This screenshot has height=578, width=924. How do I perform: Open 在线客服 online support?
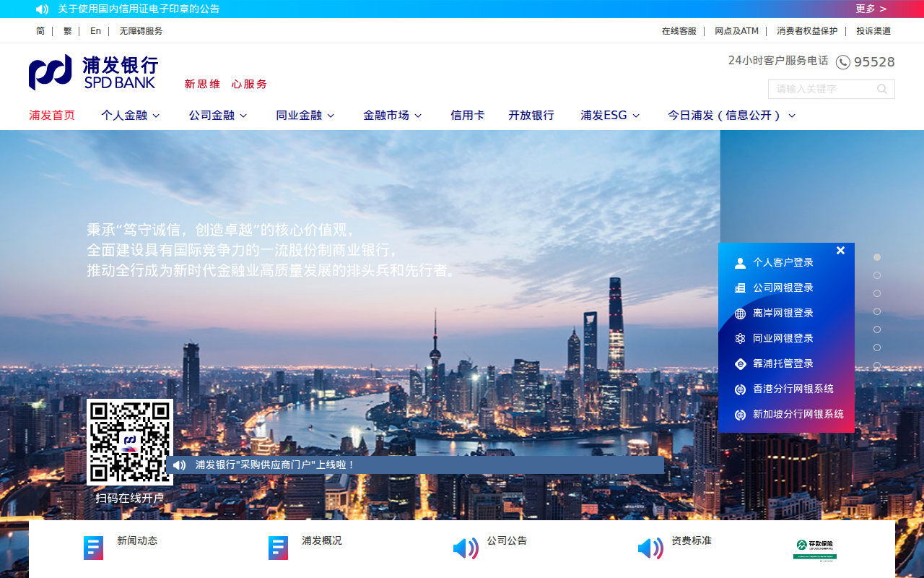click(x=679, y=31)
